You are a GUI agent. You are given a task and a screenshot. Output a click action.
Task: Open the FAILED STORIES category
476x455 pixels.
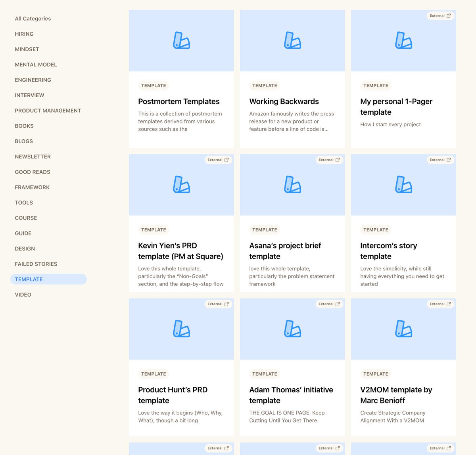tap(36, 264)
